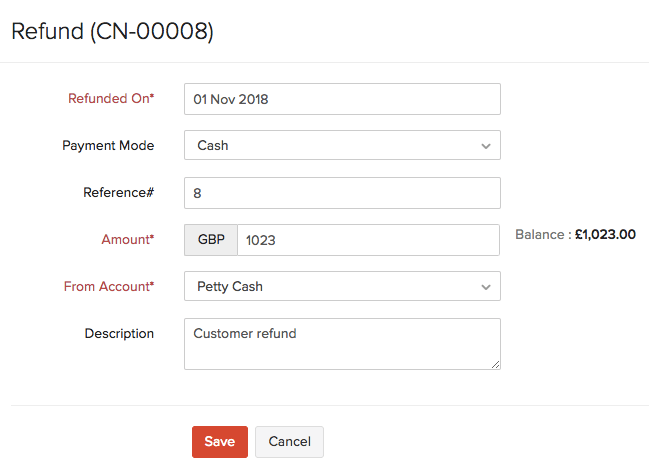
Task: Click the chevron arrow in From Account
Action: pyautogui.click(x=486, y=287)
